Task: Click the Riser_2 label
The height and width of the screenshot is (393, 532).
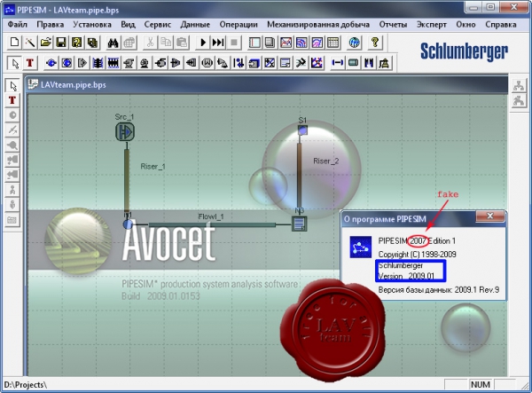Action: (326, 161)
